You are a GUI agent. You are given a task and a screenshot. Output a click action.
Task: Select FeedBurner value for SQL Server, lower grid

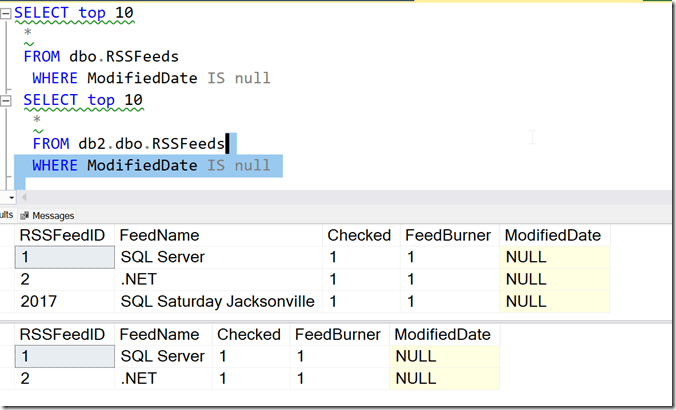click(x=339, y=357)
